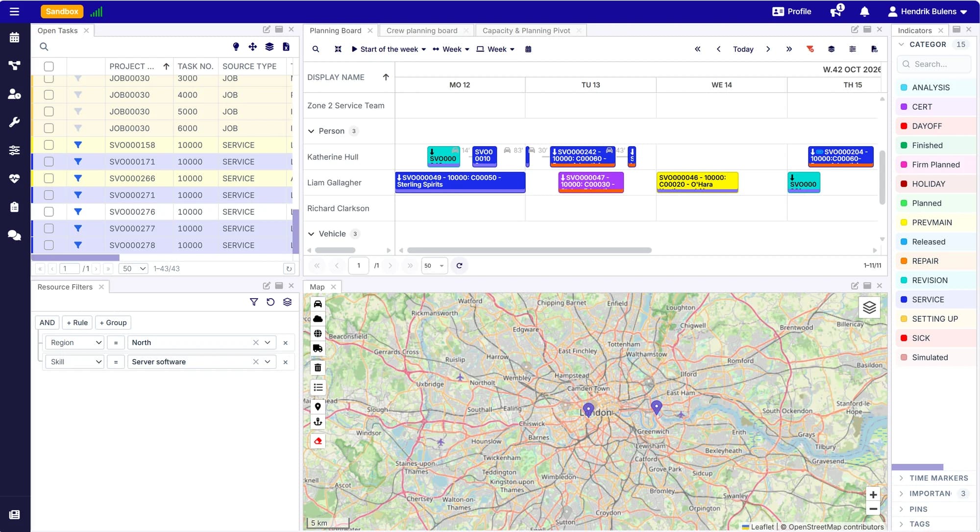Tick checkbox for SVO000276 row

tap(49, 212)
